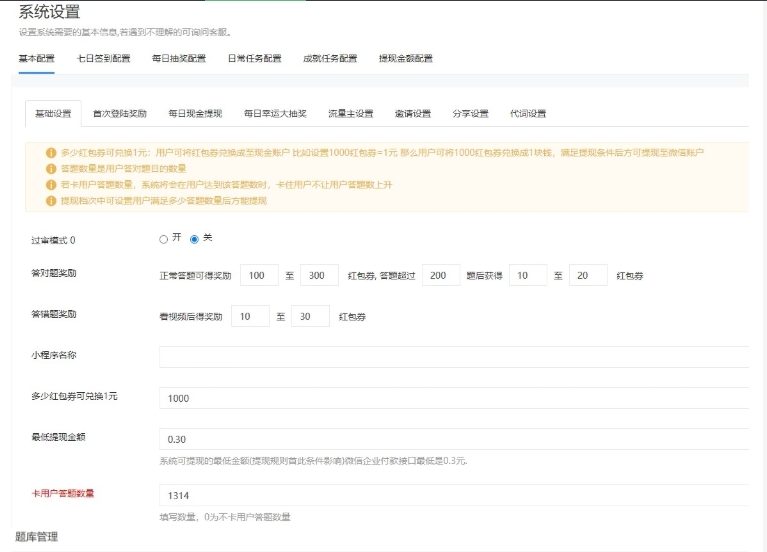The image size is (767, 552).
Task: Click the hint text 填写数量，0为不卡用户答题数量
Action: (x=225, y=517)
